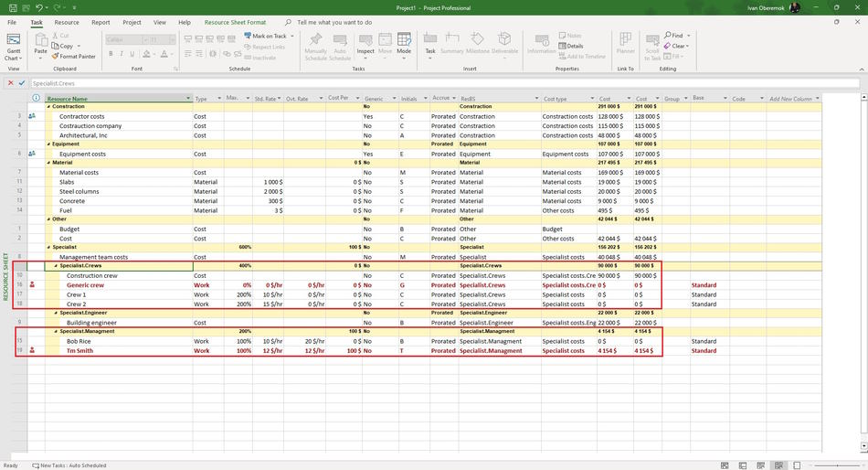Open the Std. Rate column filter dropdown
Screen dimensions: 868x470
pyautogui.click(x=279, y=98)
